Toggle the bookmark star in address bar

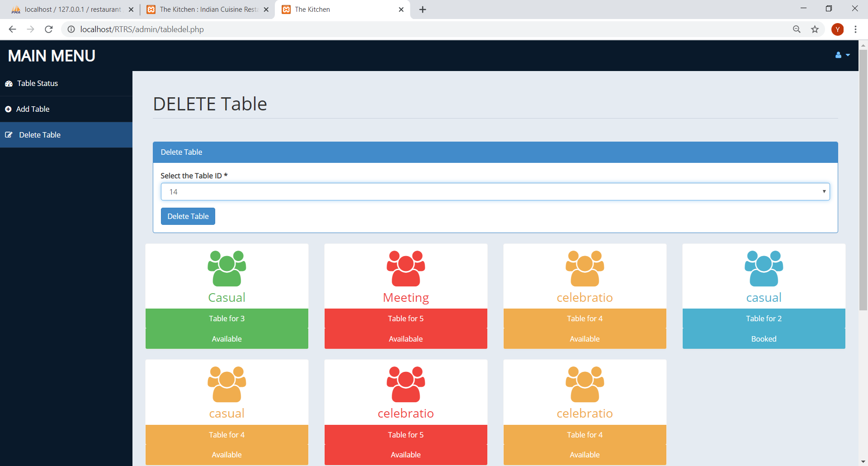(x=815, y=29)
